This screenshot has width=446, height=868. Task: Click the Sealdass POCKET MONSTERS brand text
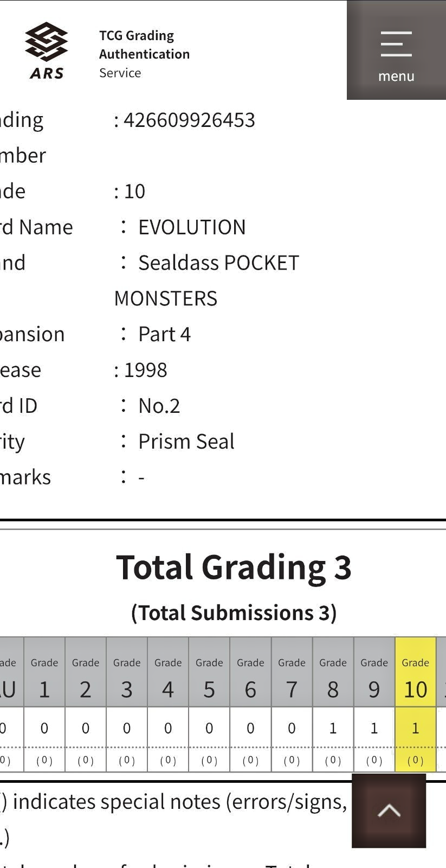click(206, 280)
